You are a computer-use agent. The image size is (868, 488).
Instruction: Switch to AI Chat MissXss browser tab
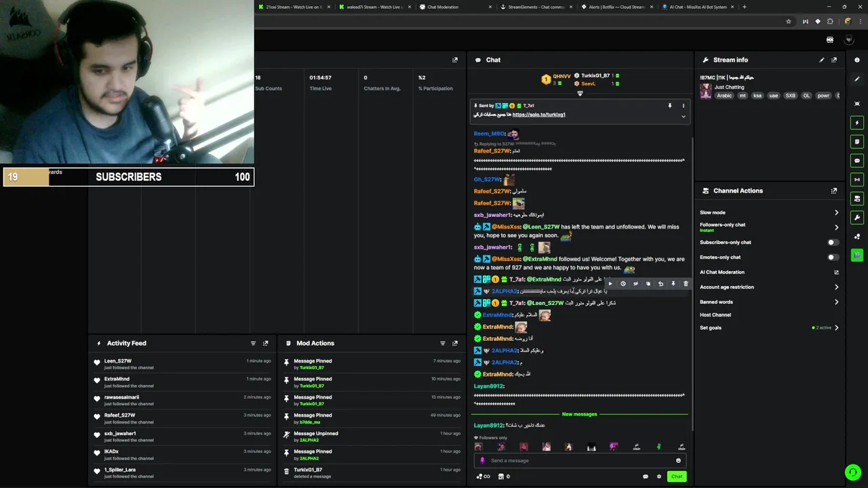(696, 7)
